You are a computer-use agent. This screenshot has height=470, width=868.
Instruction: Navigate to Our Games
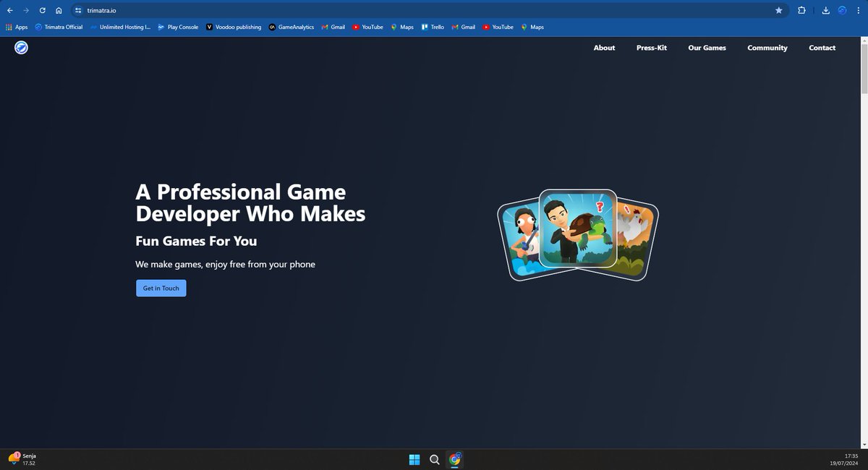(707, 48)
